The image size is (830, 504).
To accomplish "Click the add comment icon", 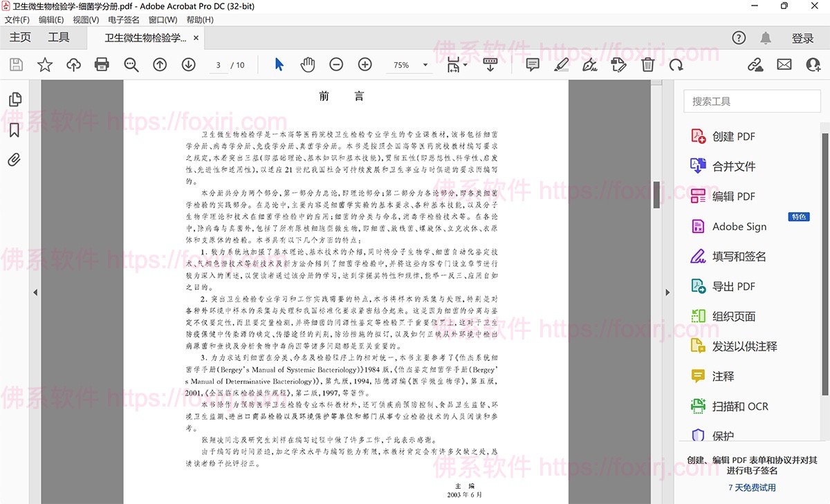I will coord(531,64).
